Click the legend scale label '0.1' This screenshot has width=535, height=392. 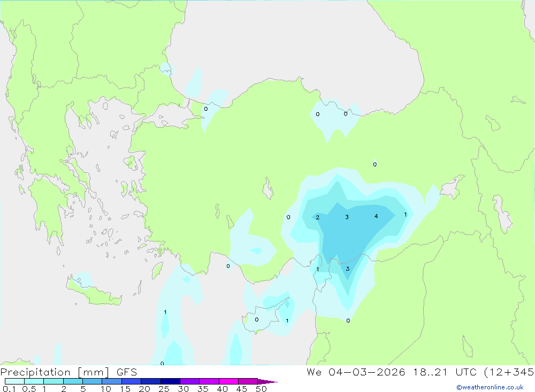(x=9, y=389)
